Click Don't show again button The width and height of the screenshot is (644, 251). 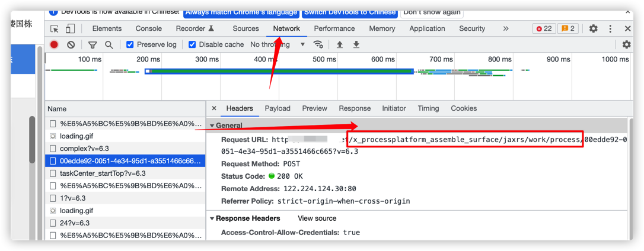(432, 12)
